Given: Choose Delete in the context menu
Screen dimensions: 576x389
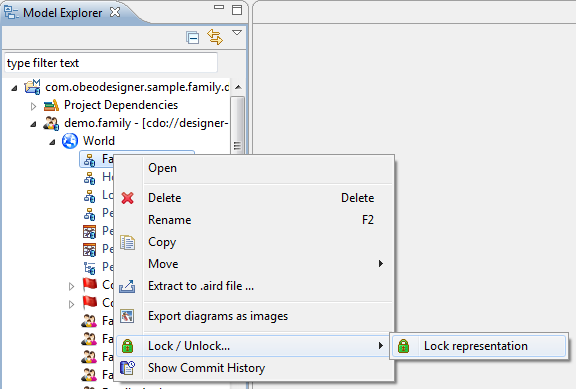Looking at the screenshot, I should tap(255, 198).
